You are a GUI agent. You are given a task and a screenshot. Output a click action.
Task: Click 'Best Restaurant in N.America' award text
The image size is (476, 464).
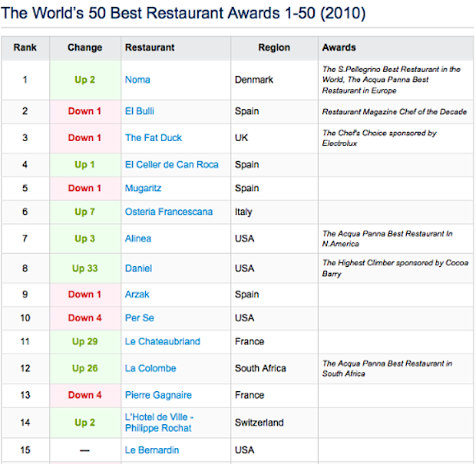(388, 239)
